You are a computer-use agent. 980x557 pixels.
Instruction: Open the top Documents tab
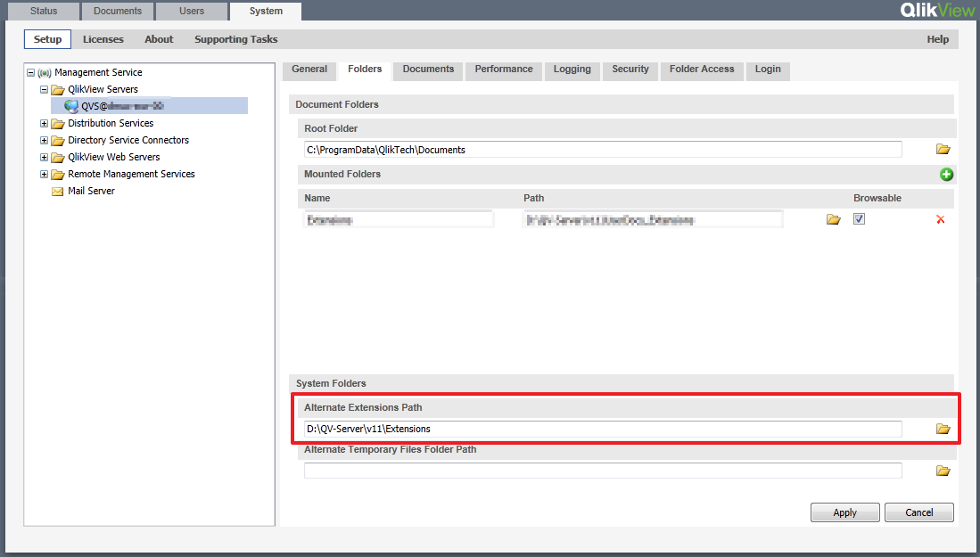118,11
